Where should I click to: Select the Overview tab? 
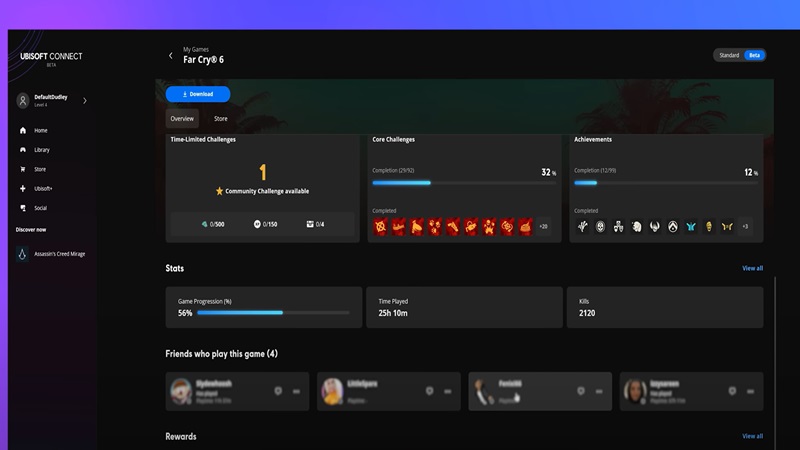[x=182, y=119]
